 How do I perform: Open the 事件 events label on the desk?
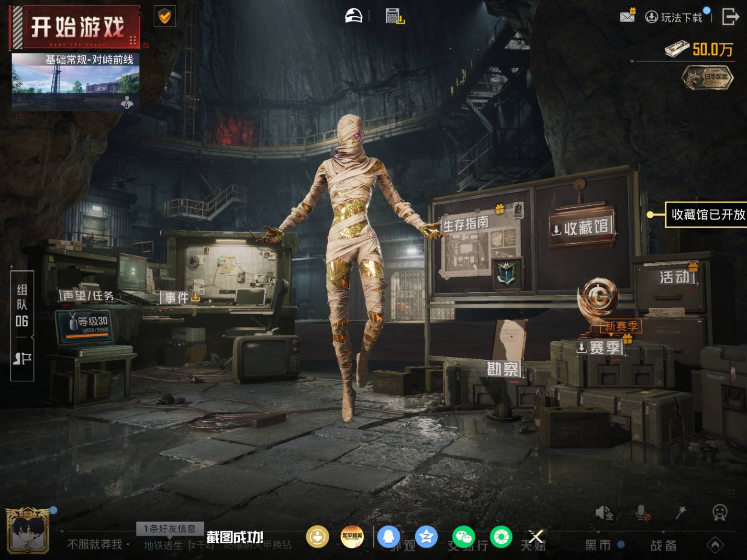click(x=181, y=298)
